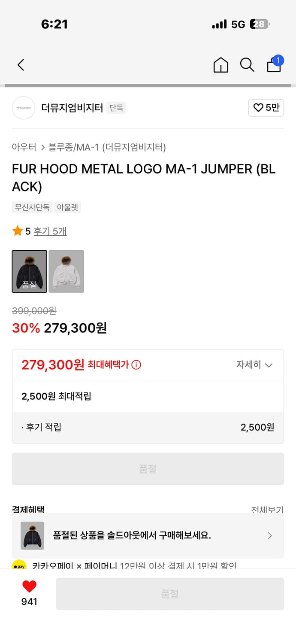
Task: Open the 솔드아웃 banner via chevron
Action: click(x=269, y=535)
